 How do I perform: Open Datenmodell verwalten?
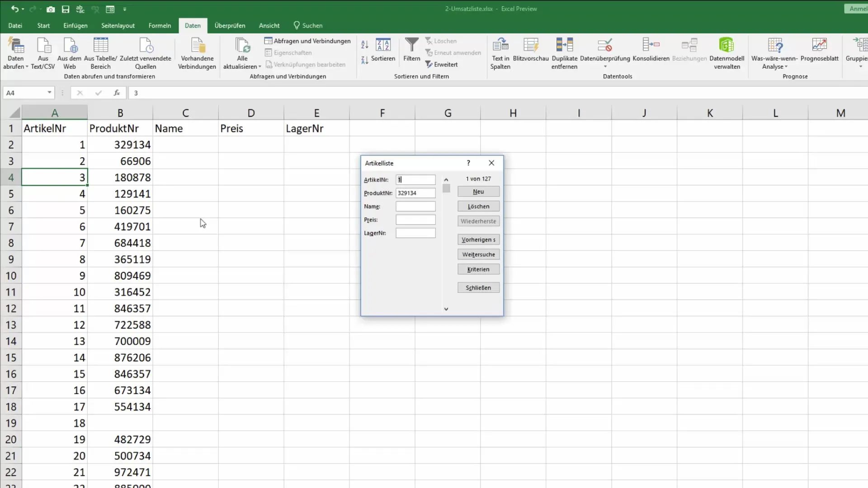tap(727, 53)
